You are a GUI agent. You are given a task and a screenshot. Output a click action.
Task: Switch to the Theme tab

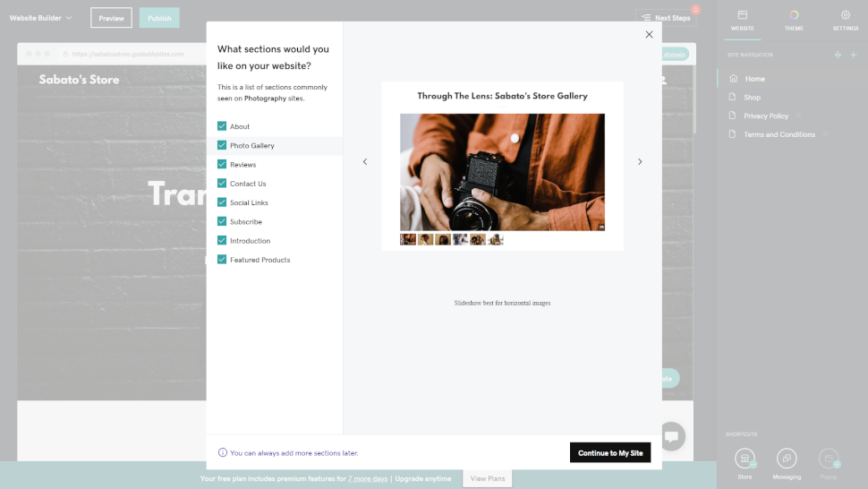click(x=794, y=21)
